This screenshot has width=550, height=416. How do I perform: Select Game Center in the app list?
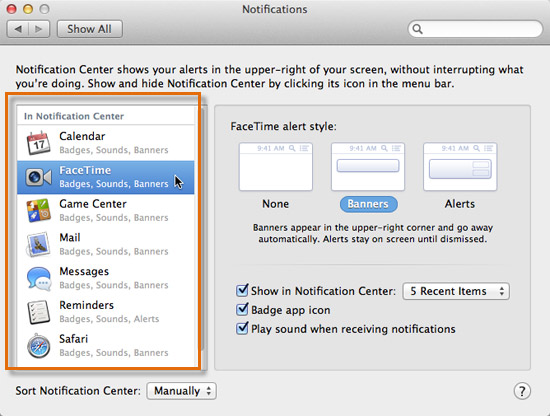pyautogui.click(x=106, y=211)
